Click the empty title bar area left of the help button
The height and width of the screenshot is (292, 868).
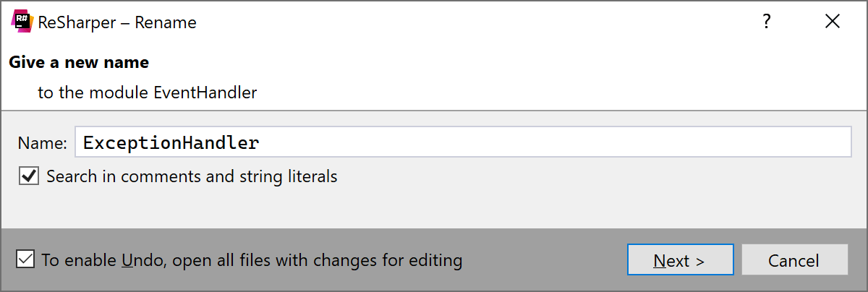[x=470, y=22]
